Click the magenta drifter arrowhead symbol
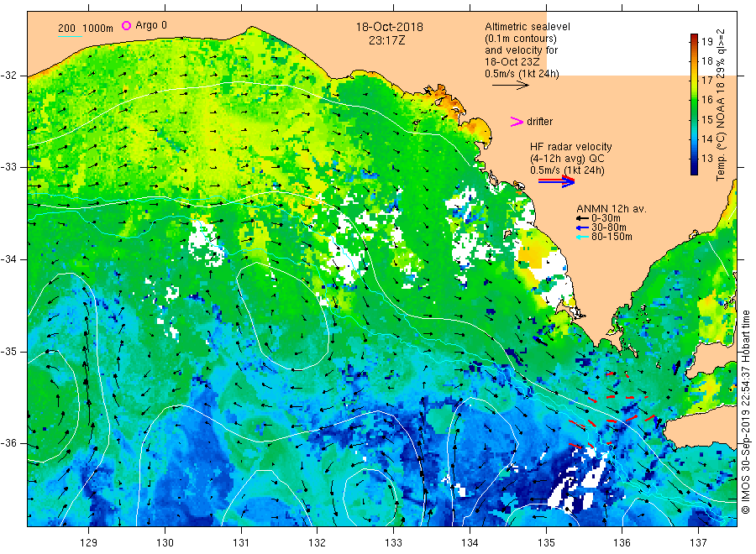The height and width of the screenshot is (554, 756). coord(517,122)
